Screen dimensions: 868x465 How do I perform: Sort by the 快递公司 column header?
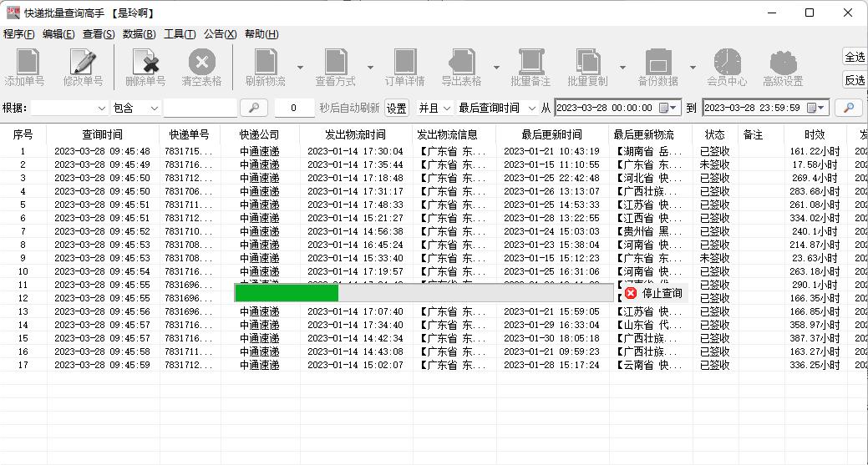[260, 134]
